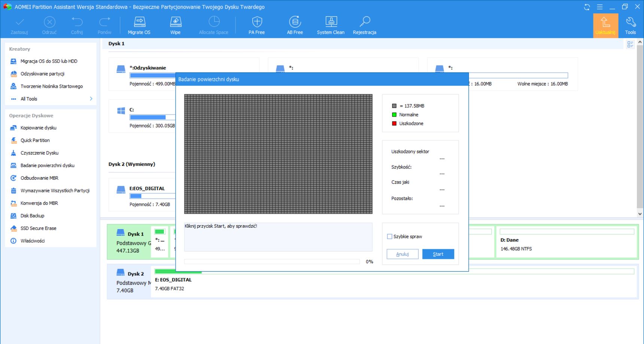Click the Kreatory section header

point(19,49)
